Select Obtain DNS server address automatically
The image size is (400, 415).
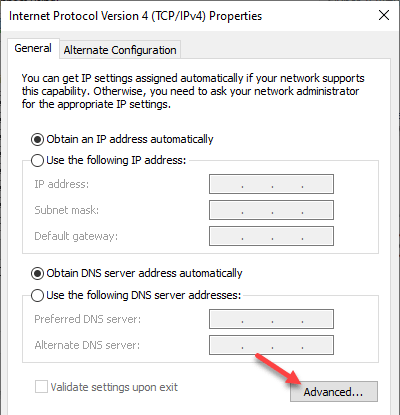[x=37, y=274]
